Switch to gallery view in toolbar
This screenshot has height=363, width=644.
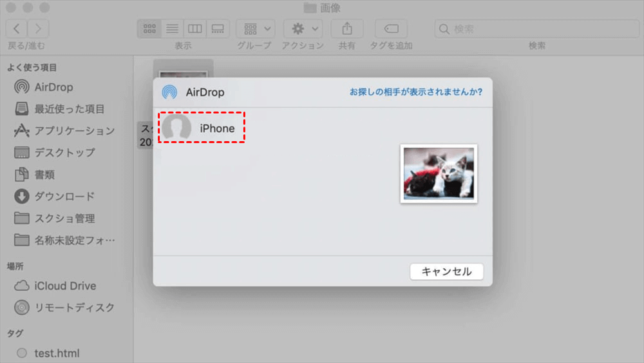point(217,29)
